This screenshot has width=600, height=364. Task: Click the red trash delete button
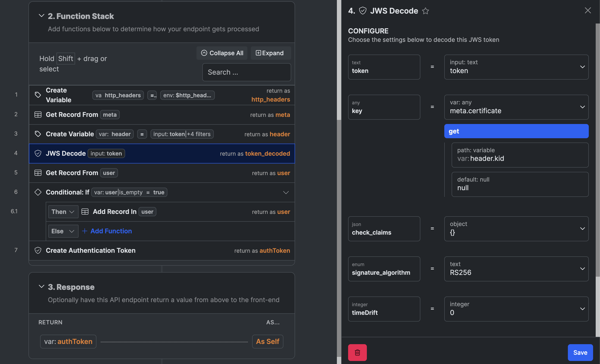(357, 352)
